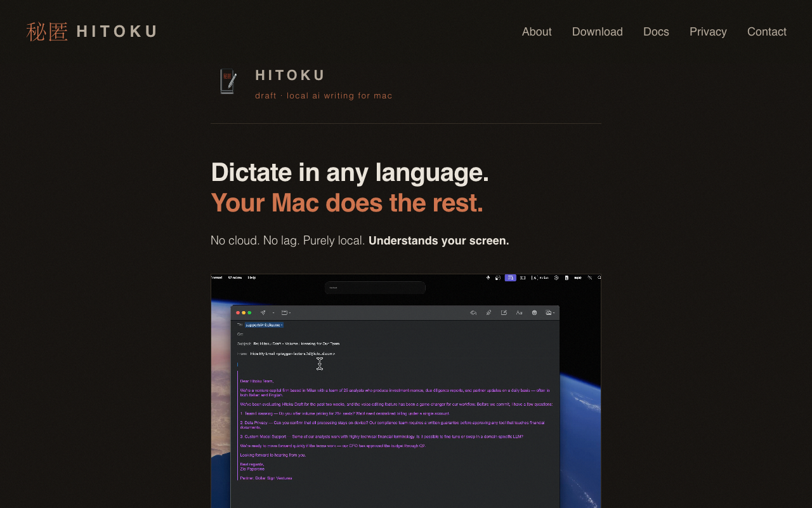Click the 'Partner, Dollar Sign Ventures' signature line
This screenshot has height=508, width=812.
(x=266, y=478)
